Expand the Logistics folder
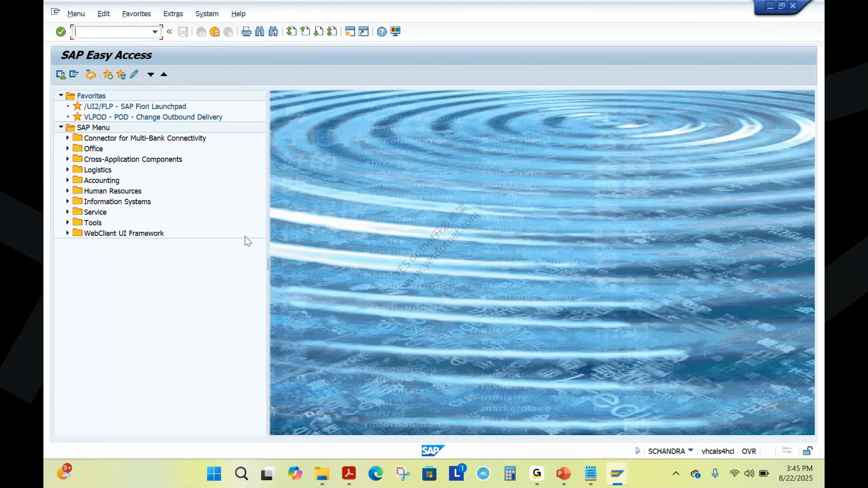Image resolution: width=868 pixels, height=488 pixels. coord(68,169)
